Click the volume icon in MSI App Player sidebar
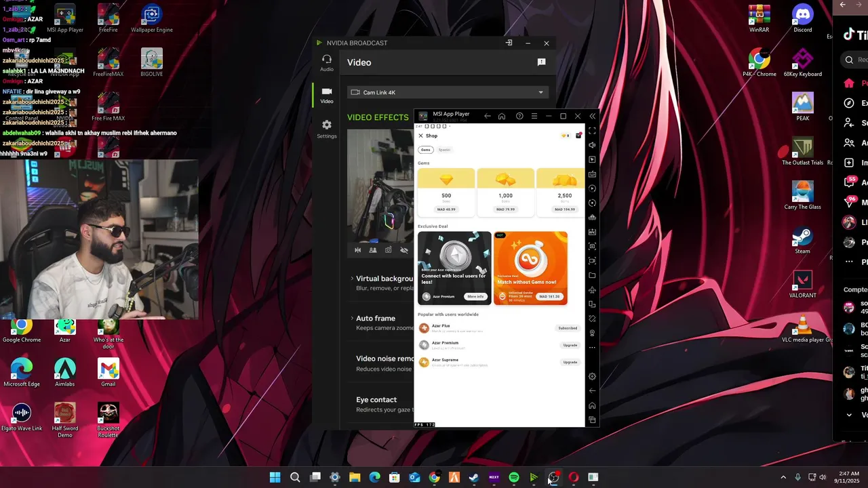868x488 pixels. click(592, 145)
